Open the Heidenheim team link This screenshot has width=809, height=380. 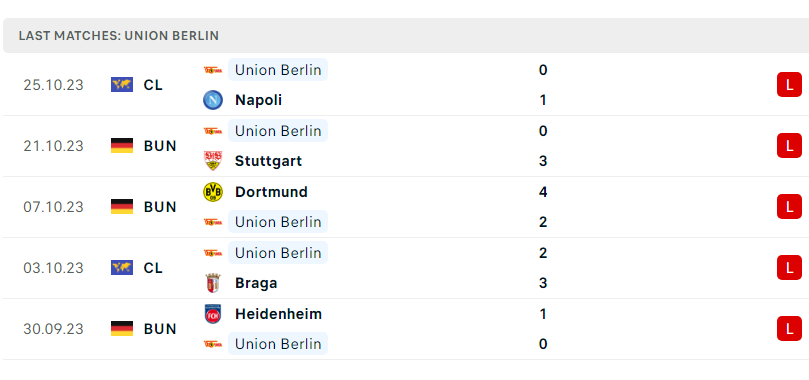(278, 314)
